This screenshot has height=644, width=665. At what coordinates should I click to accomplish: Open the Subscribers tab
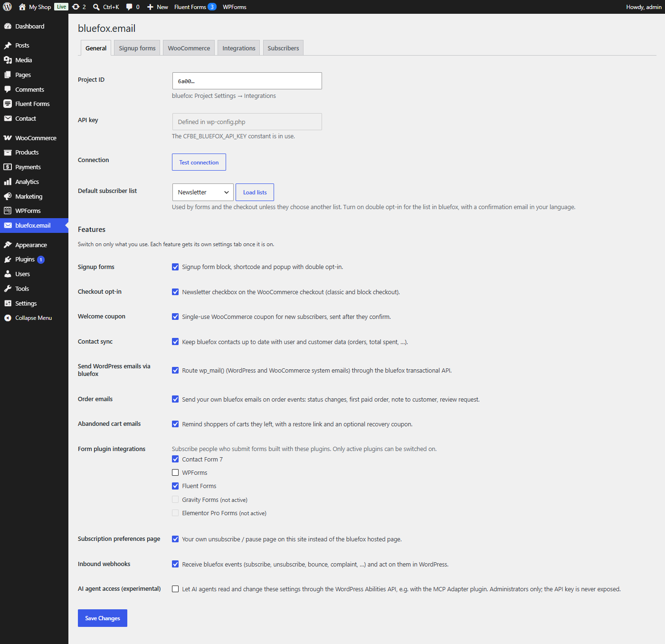click(283, 48)
